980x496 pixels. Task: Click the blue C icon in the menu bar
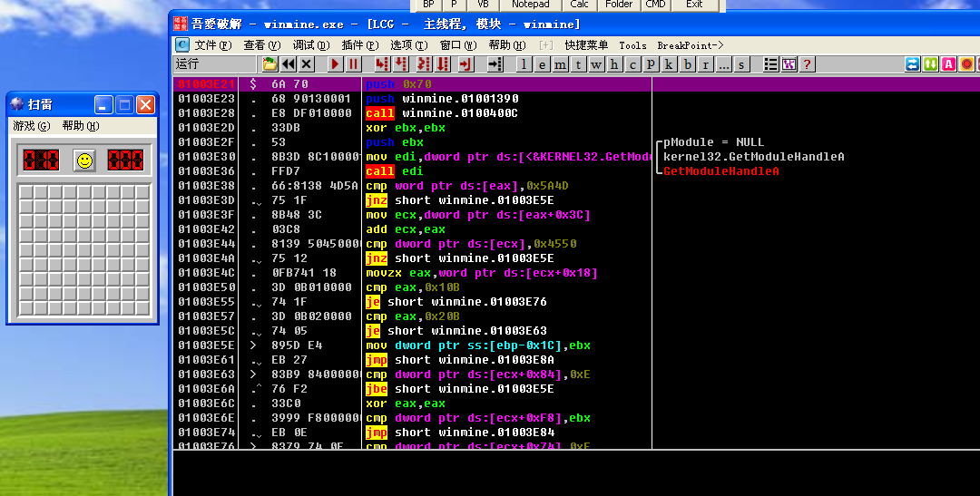[x=181, y=45]
